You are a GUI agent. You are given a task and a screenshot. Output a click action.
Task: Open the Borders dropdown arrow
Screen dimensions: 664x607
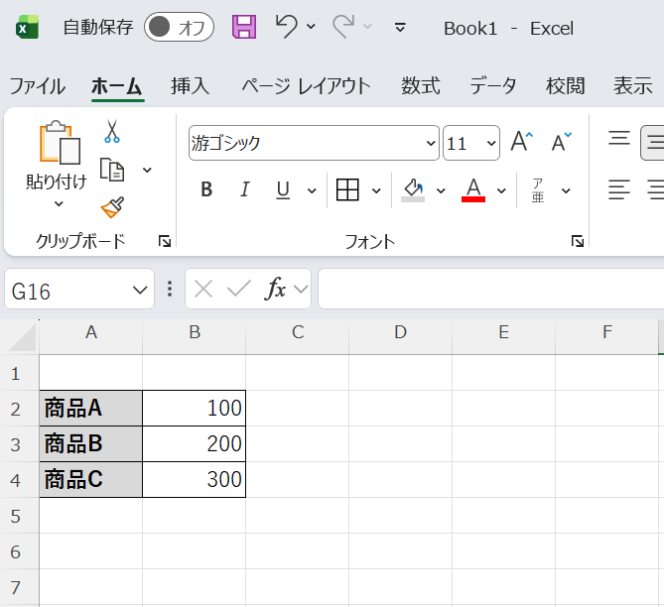tap(376, 191)
